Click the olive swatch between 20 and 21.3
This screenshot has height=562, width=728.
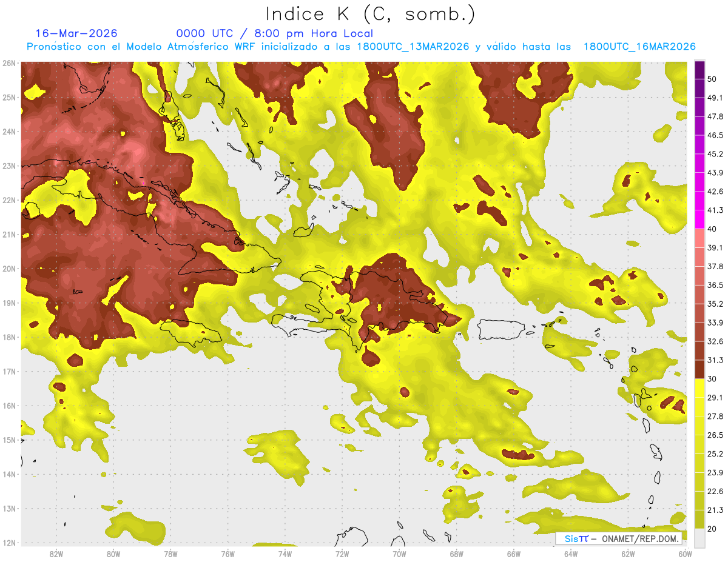tap(699, 520)
